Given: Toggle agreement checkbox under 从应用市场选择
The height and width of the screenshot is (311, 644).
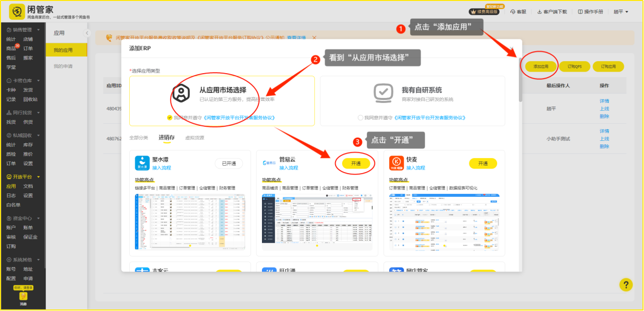Looking at the screenshot, I should [170, 117].
